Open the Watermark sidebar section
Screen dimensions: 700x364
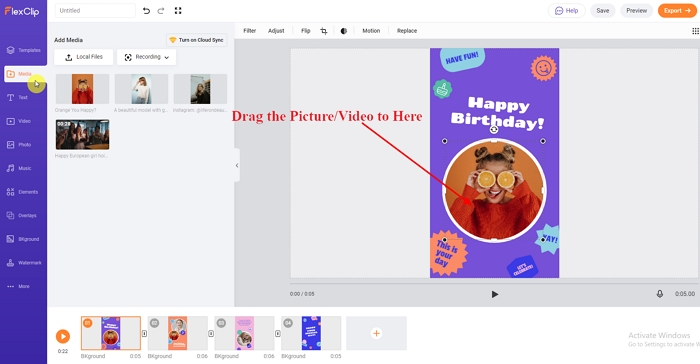coord(24,263)
